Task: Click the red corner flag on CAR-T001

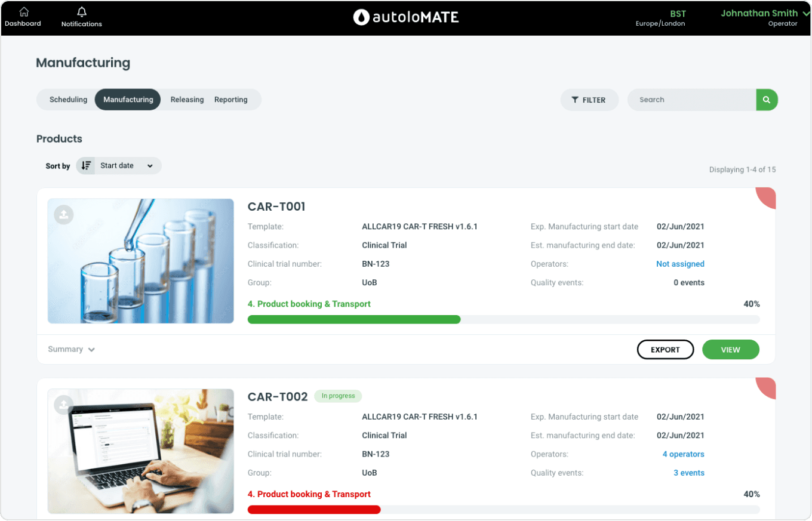Action: [766, 198]
